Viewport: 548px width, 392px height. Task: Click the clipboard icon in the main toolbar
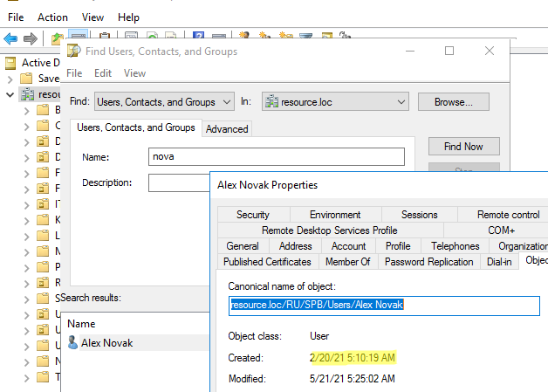pyautogui.click(x=104, y=35)
